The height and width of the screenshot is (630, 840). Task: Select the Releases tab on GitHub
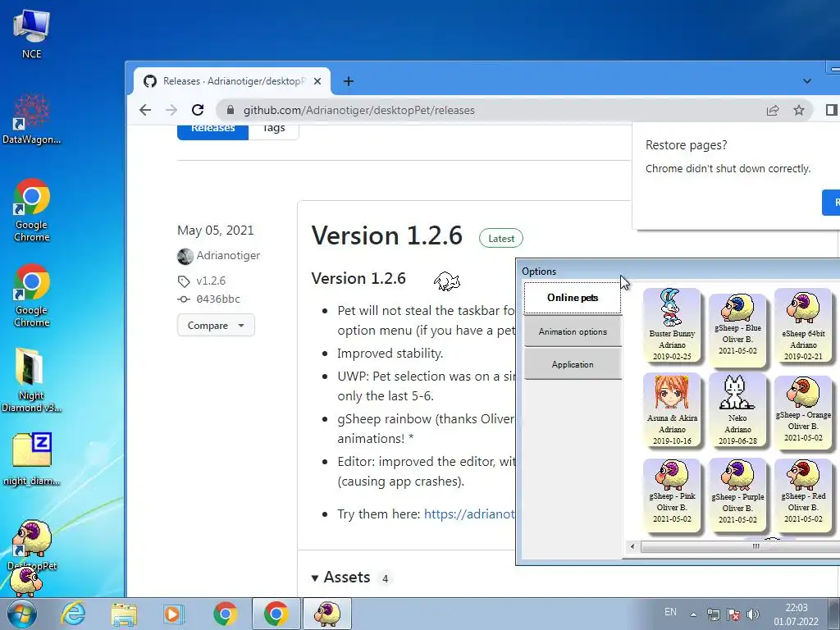point(212,129)
